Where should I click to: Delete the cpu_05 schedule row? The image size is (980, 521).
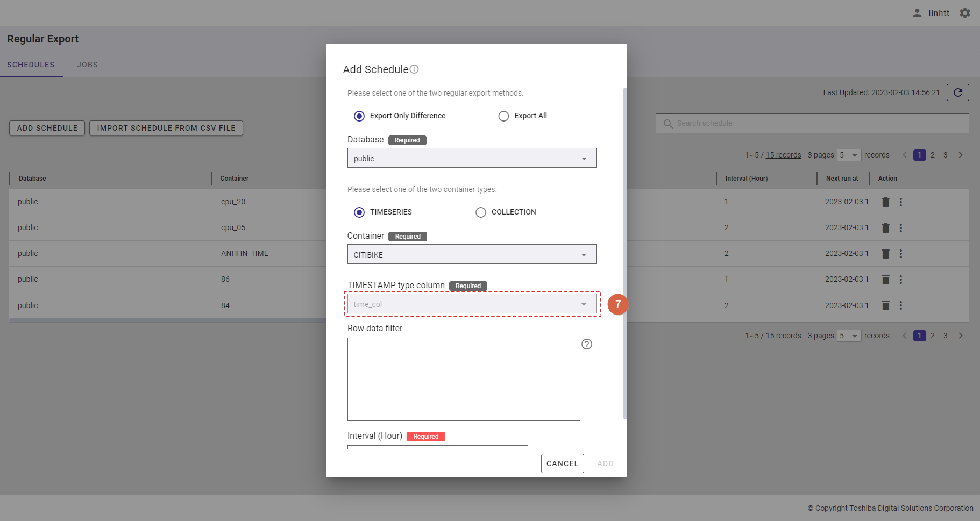pyautogui.click(x=885, y=228)
